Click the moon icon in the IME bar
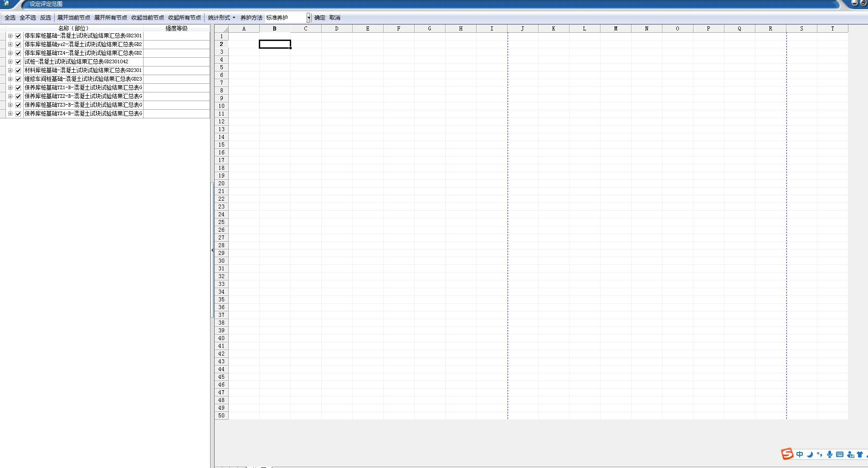Viewport: 868px width, 468px height. tap(810, 454)
